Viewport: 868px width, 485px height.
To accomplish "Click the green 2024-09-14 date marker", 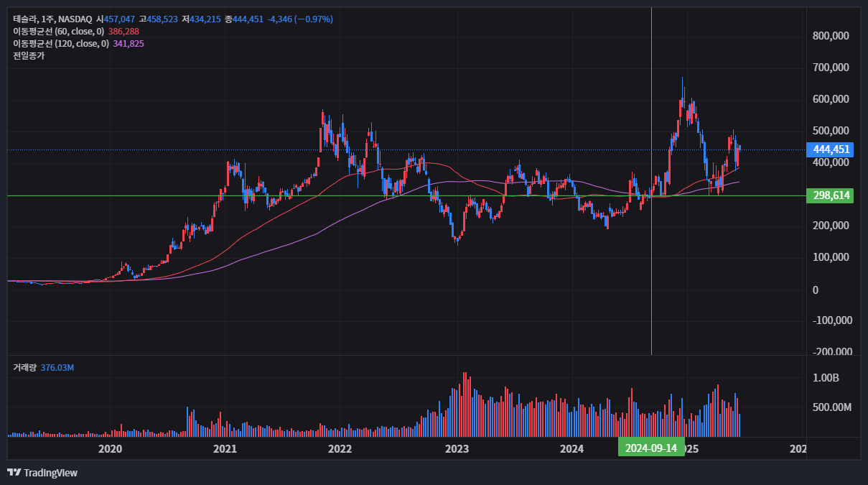I will [x=651, y=448].
